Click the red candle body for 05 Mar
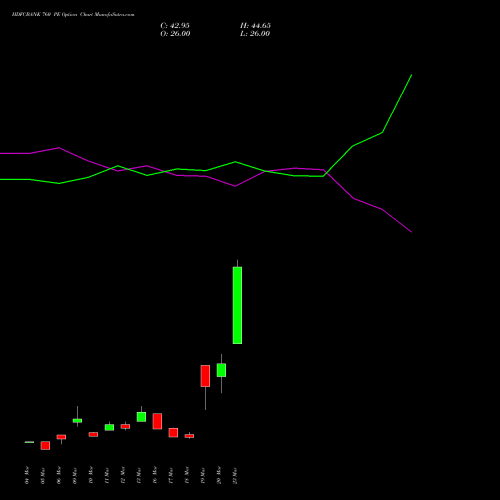500x500 pixels. [x=45, y=445]
